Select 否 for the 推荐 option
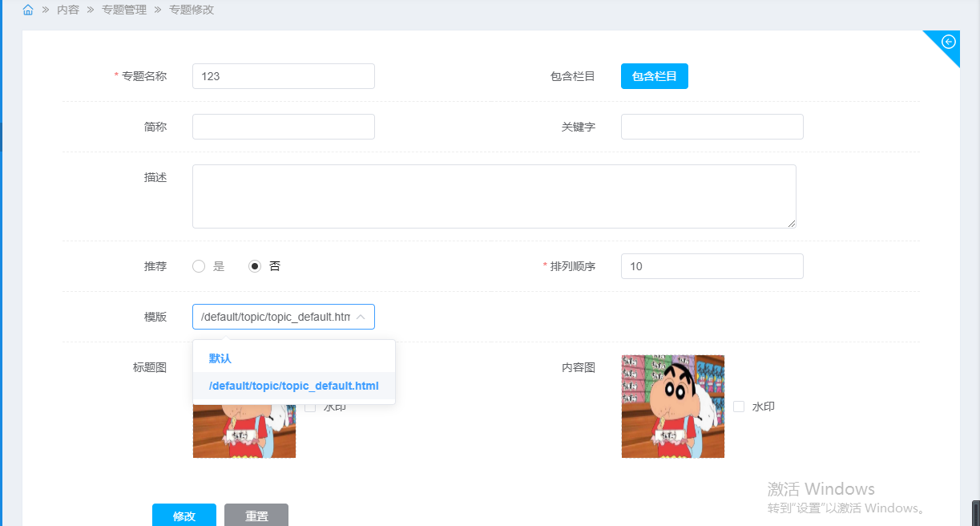 pyautogui.click(x=255, y=266)
